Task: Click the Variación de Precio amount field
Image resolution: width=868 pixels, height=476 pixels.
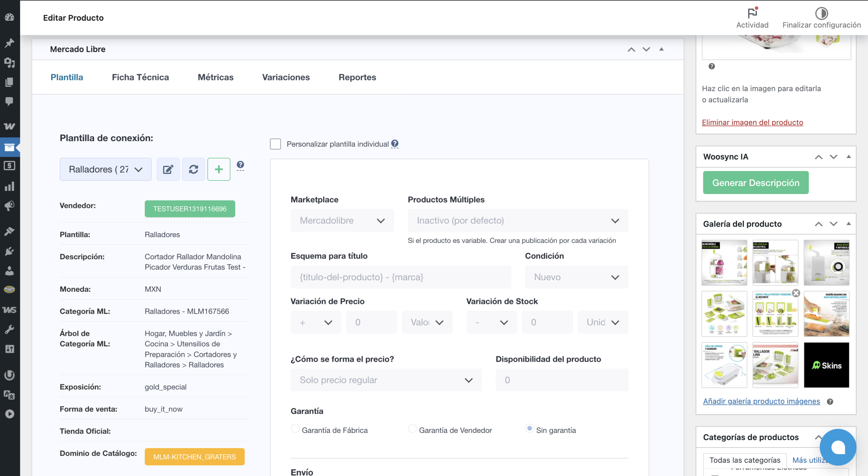Action: coord(371,322)
